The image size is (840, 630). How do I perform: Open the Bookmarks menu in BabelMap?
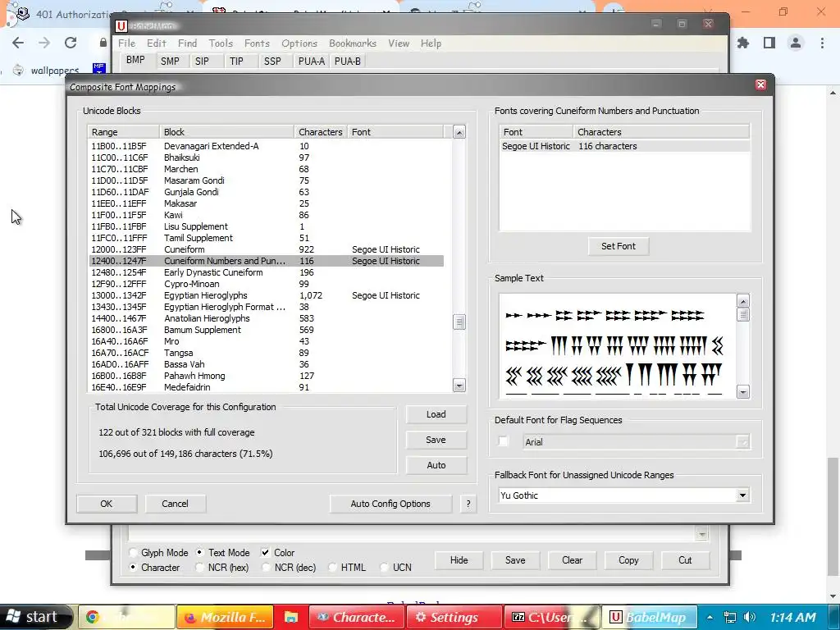pyautogui.click(x=353, y=43)
